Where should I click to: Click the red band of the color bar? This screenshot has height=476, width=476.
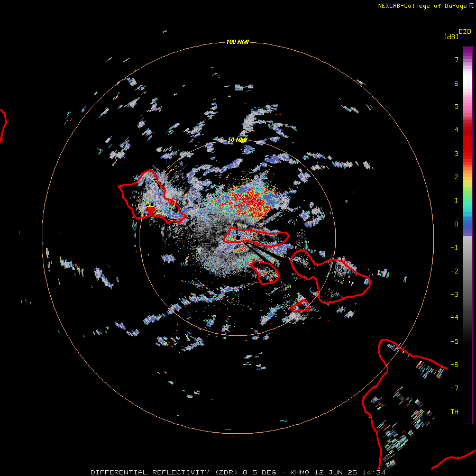467,143
